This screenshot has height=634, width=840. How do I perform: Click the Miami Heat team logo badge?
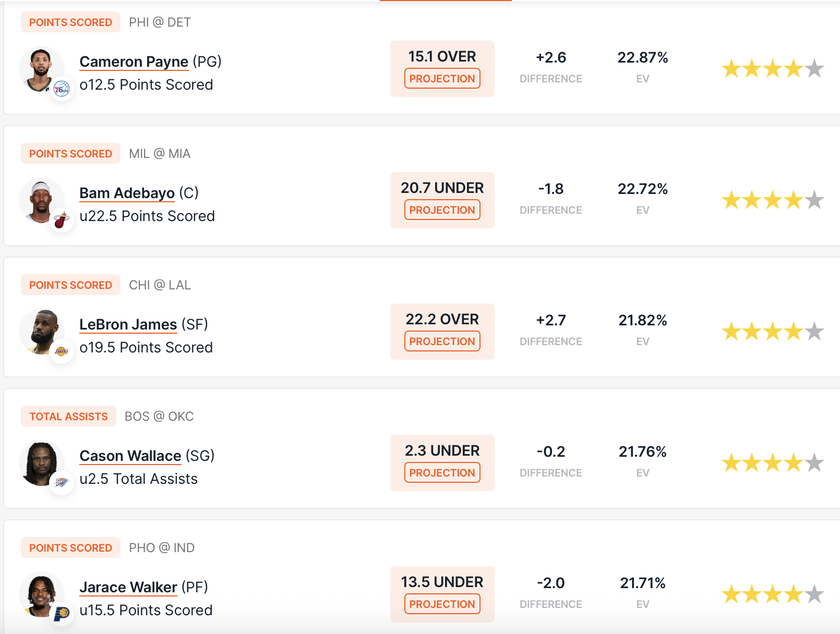coord(62,221)
